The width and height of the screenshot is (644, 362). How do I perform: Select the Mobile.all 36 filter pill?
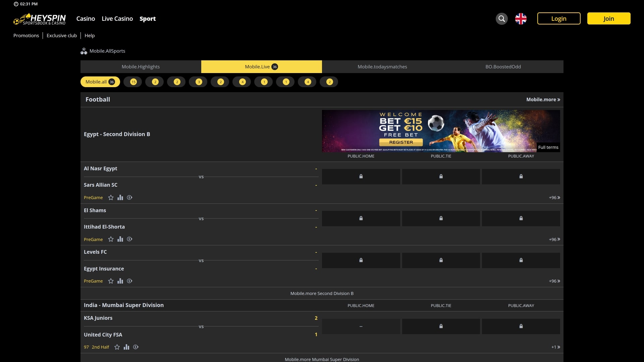click(100, 82)
